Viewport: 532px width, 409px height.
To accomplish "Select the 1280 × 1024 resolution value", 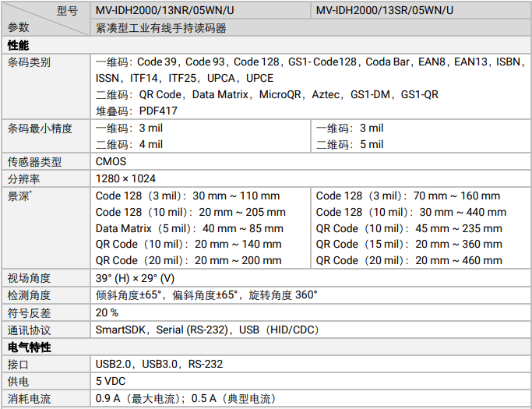I will (x=125, y=178).
